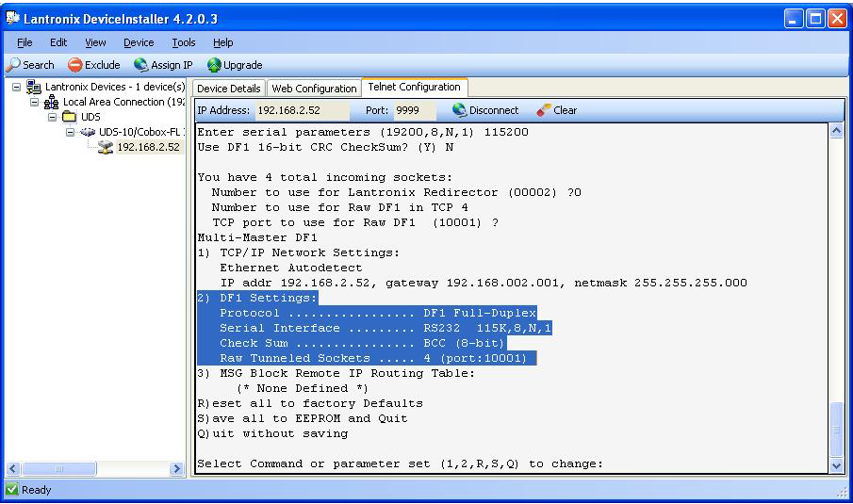Select the UDS tree item label
Image resolution: width=853 pixels, height=504 pixels.
point(90,117)
